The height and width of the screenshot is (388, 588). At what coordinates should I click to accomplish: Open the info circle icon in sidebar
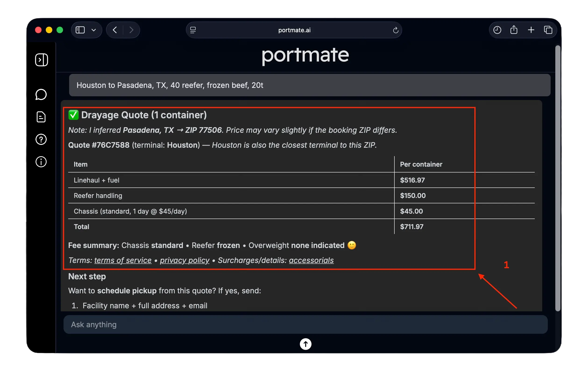41,162
